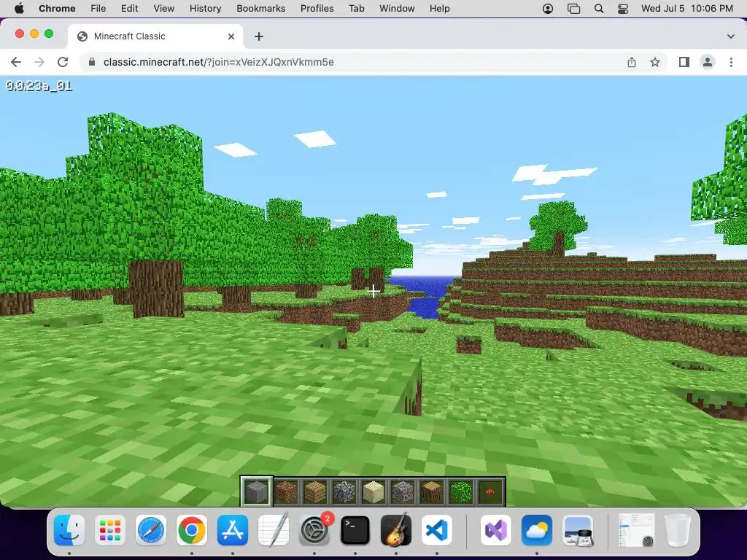Image resolution: width=747 pixels, height=560 pixels.
Task: Open the Profiles menu
Action: pos(317,9)
